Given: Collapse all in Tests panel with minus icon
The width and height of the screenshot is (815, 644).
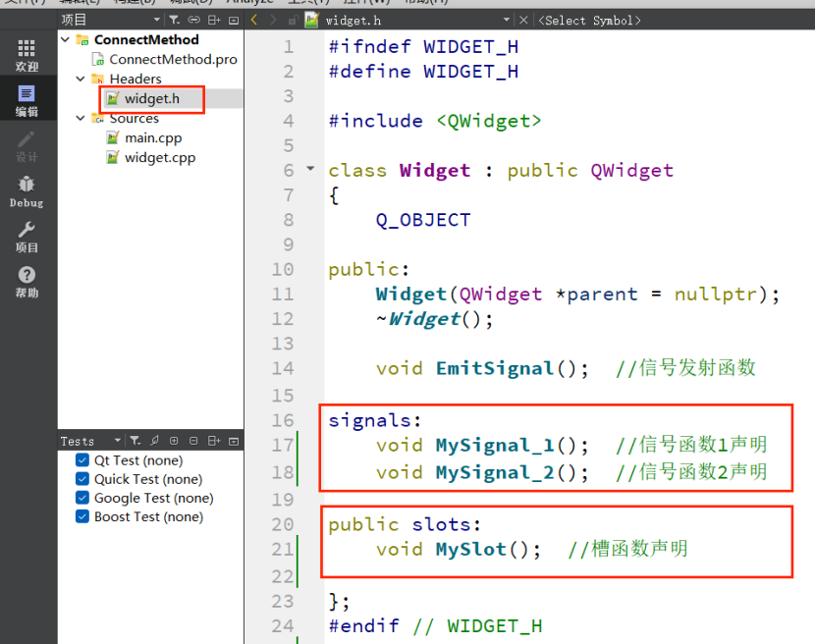Looking at the screenshot, I should pyautogui.click(x=193, y=441).
